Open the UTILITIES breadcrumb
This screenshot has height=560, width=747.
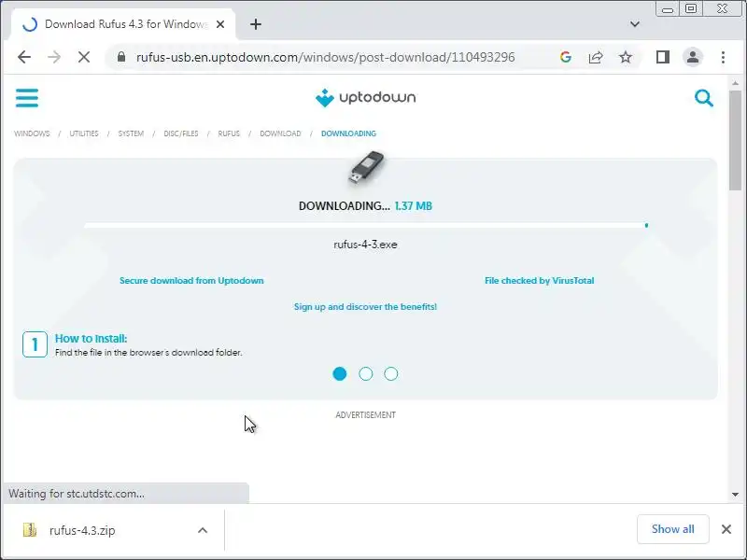(84, 133)
